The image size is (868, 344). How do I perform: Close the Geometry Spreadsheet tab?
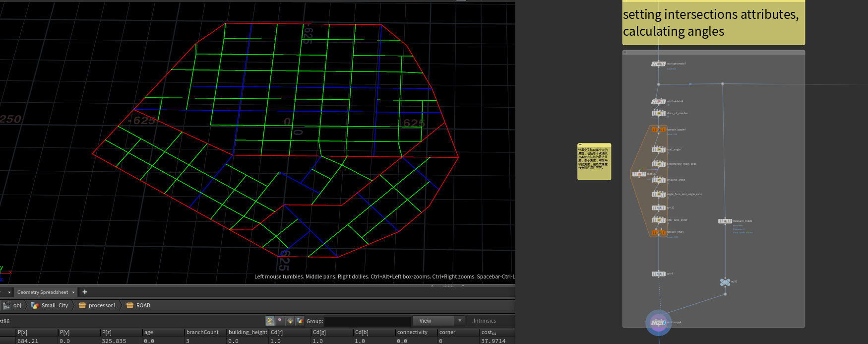[73, 292]
